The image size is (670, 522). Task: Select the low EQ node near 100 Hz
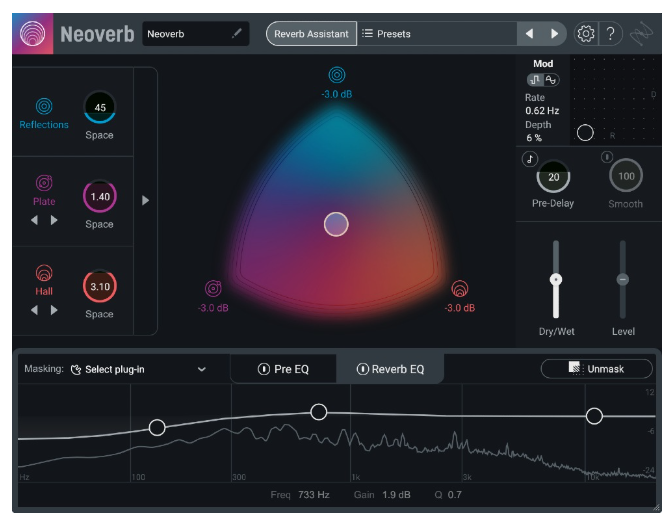[157, 427]
